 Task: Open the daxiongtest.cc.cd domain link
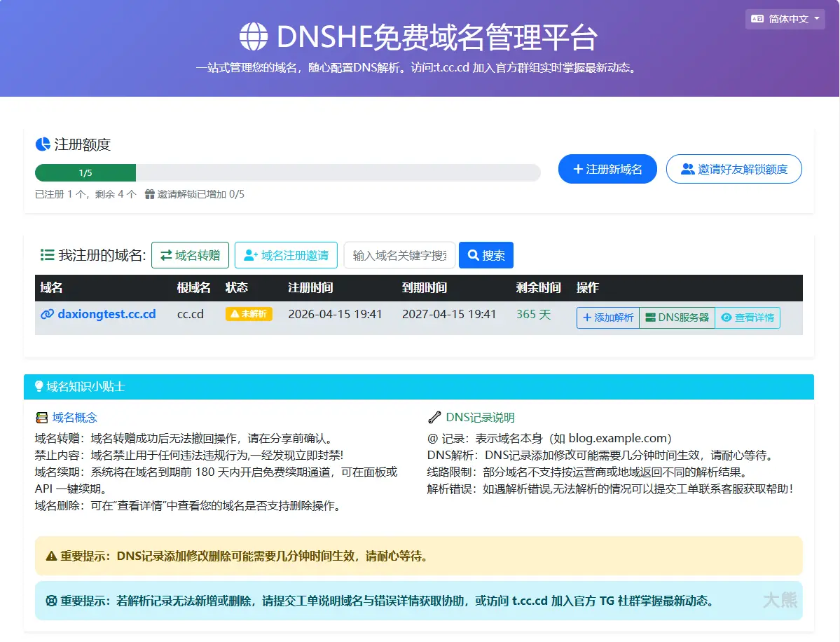click(x=106, y=315)
